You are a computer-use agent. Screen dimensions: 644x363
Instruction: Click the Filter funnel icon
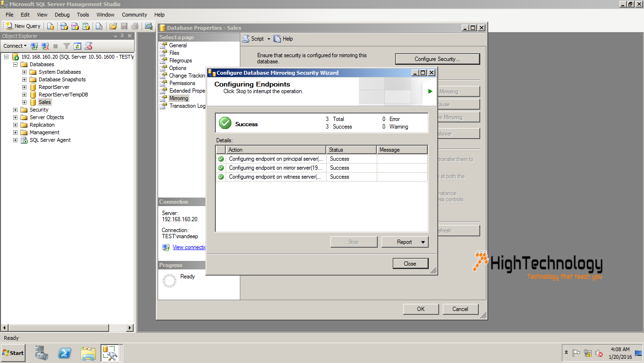coord(67,46)
